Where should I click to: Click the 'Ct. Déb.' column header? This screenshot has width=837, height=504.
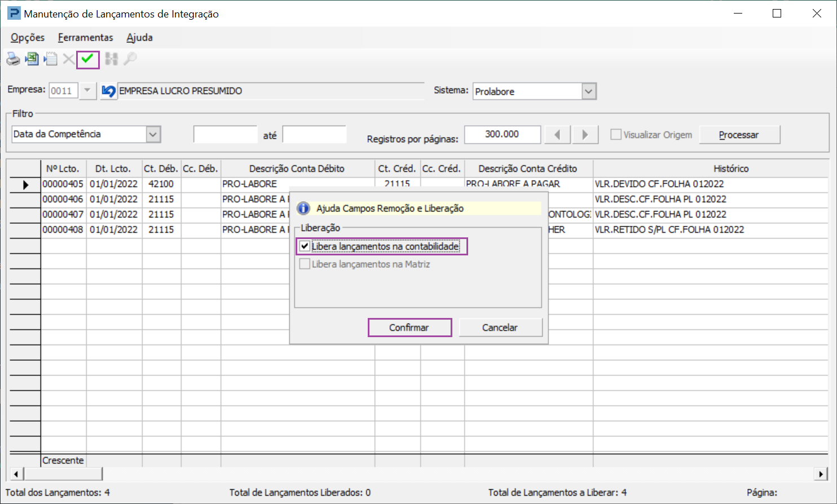coord(161,169)
